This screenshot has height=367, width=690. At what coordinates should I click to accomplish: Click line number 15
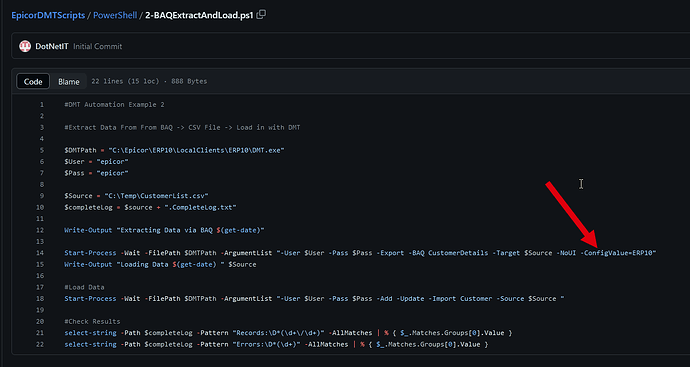point(40,264)
